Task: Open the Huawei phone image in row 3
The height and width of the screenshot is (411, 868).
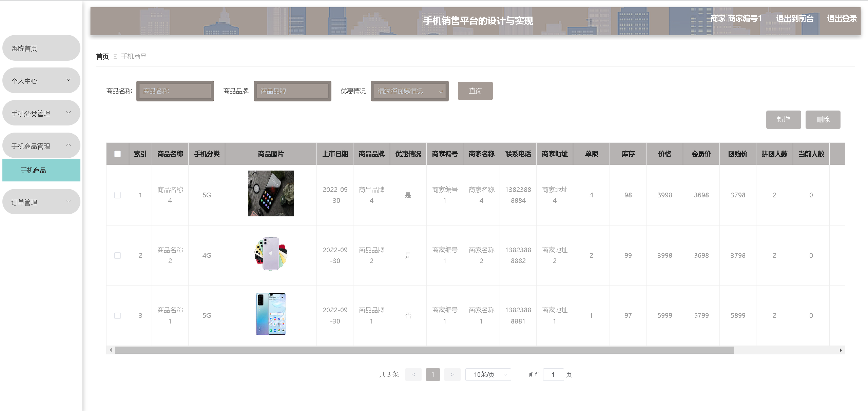Action: (x=271, y=314)
